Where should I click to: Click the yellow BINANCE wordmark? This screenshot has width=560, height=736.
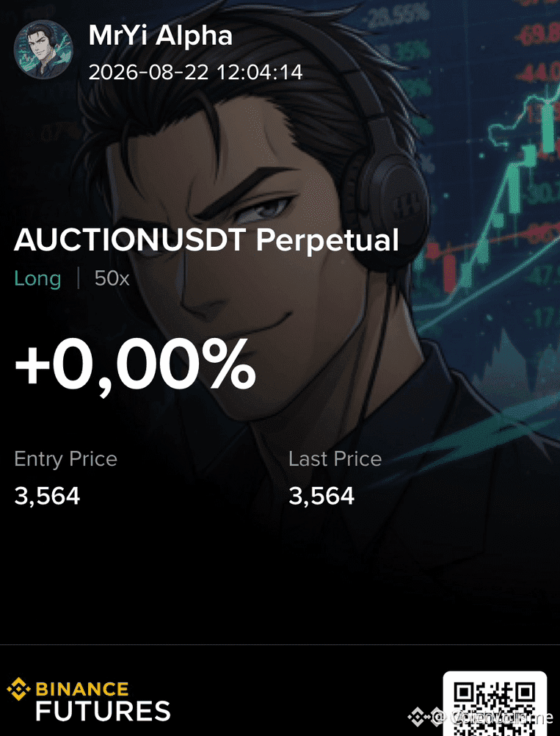tap(81, 689)
